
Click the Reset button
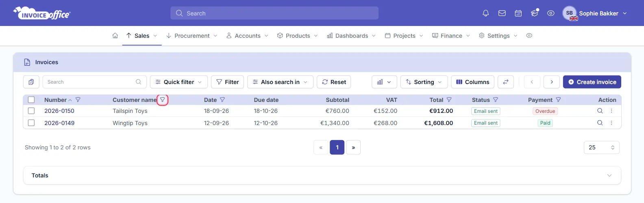[334, 82]
